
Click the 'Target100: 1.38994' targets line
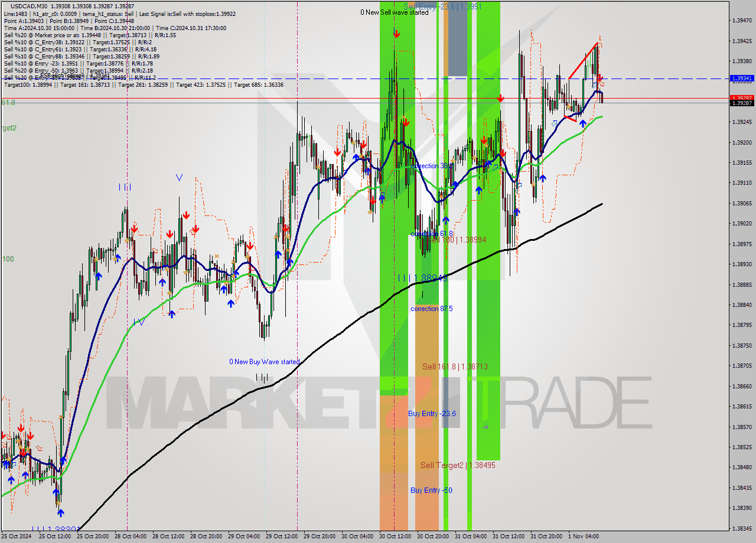tap(144, 84)
